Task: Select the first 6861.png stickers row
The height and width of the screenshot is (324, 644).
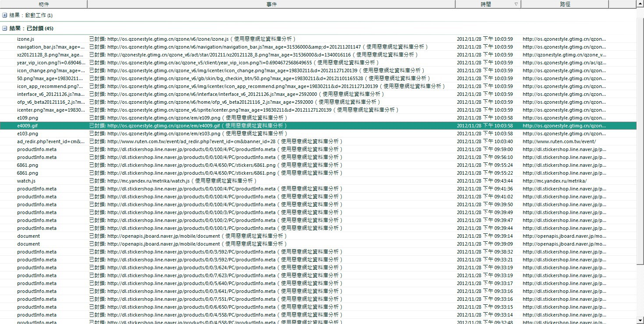Action: click(x=318, y=165)
